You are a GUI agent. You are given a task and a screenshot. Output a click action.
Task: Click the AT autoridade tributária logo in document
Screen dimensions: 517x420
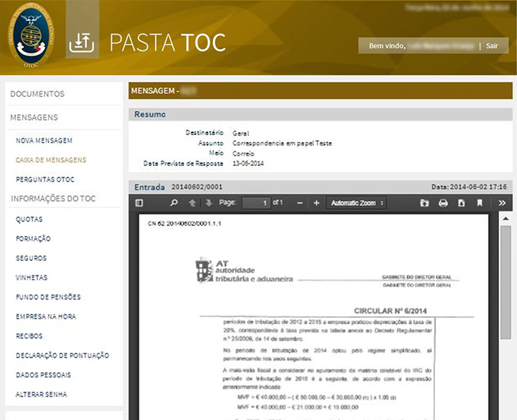[244, 271]
